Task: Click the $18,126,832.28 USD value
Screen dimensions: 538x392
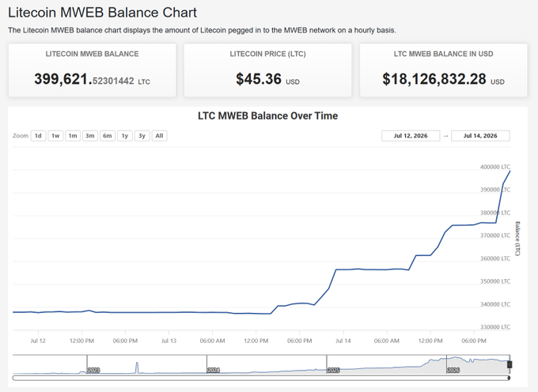Action: 443,80
